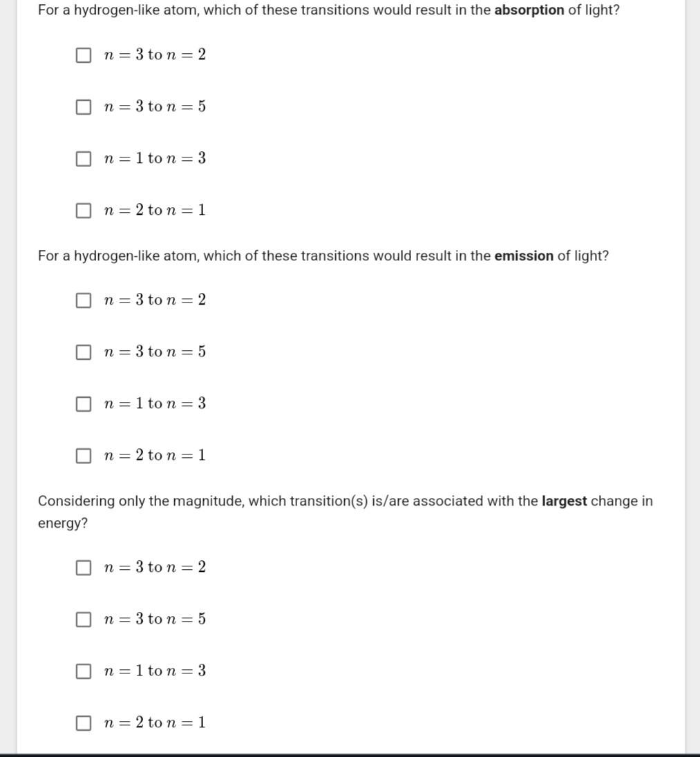
Task: Select n=3 to n=5 under emission question
Action: 83,352
